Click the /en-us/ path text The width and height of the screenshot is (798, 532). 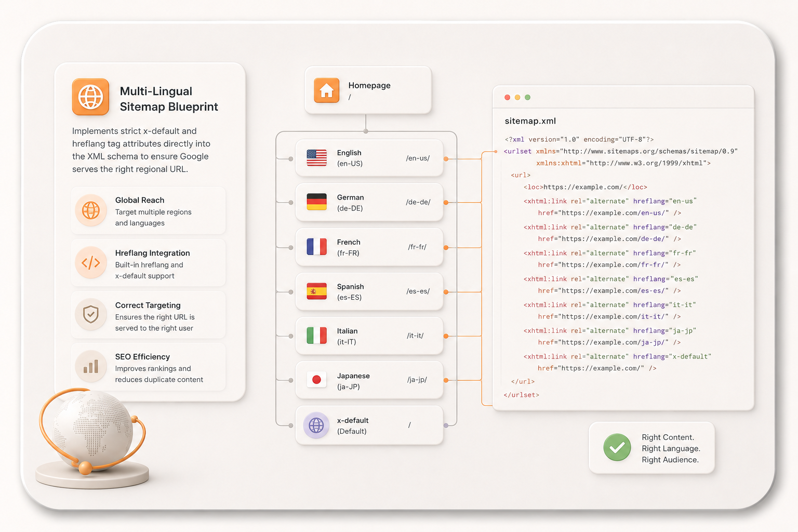coord(418,158)
